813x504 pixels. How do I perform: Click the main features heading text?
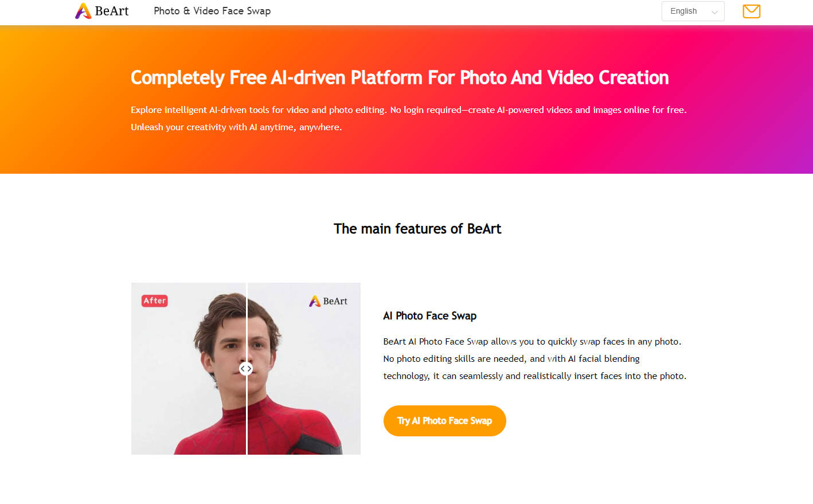(x=417, y=228)
